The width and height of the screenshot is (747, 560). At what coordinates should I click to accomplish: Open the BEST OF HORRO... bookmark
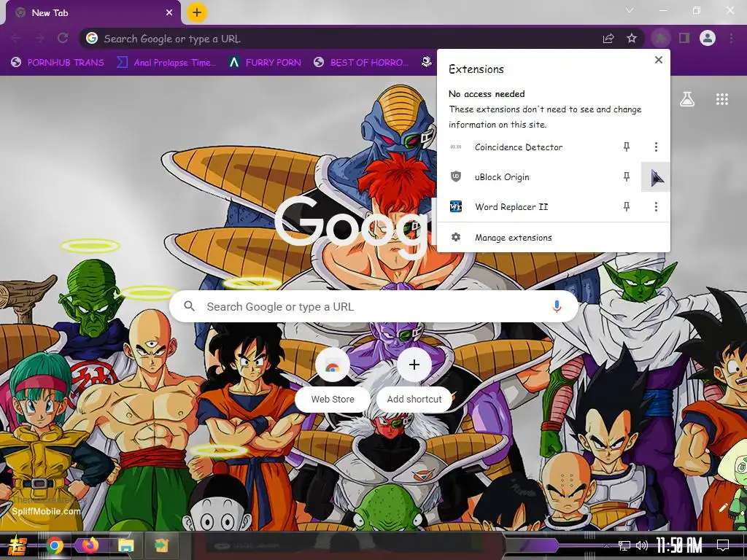click(361, 63)
